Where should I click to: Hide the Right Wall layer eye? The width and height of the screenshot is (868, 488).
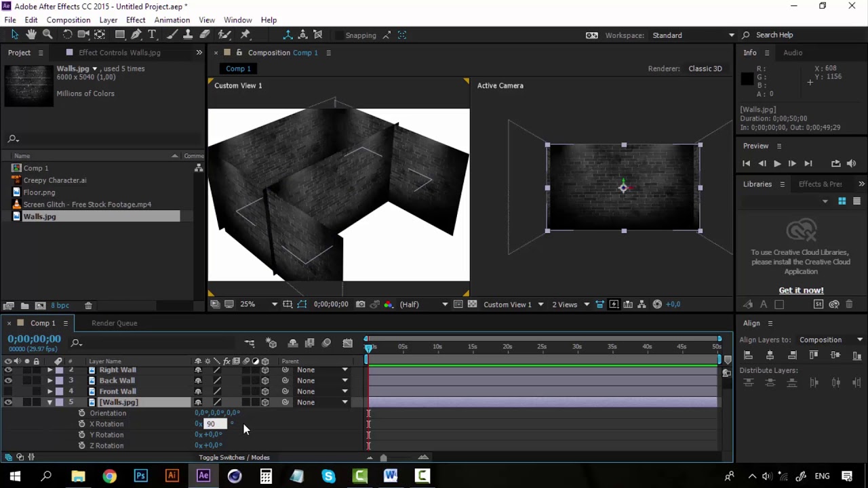click(8, 370)
